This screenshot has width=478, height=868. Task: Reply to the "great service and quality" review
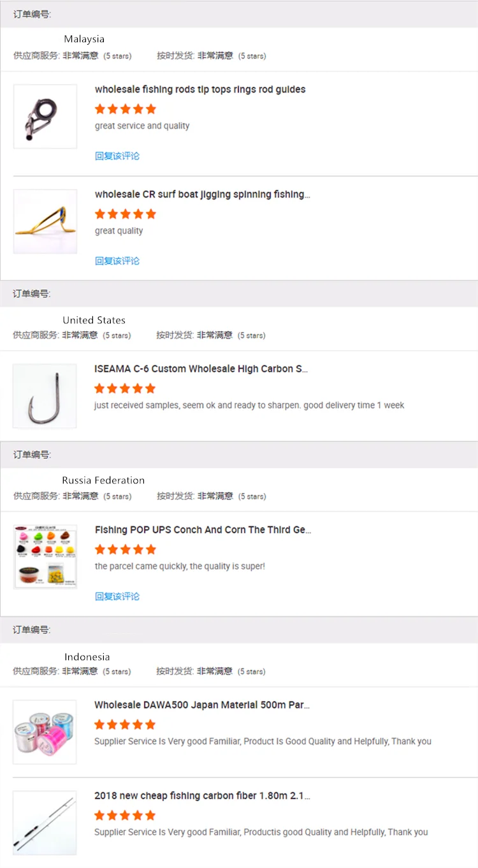point(117,156)
